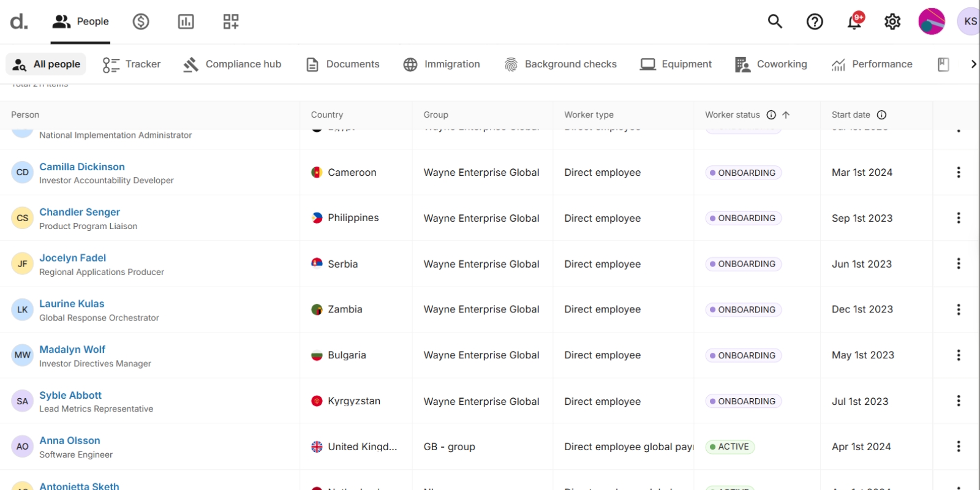The width and height of the screenshot is (980, 490).
Task: Click the d. home logo
Action: (19, 22)
